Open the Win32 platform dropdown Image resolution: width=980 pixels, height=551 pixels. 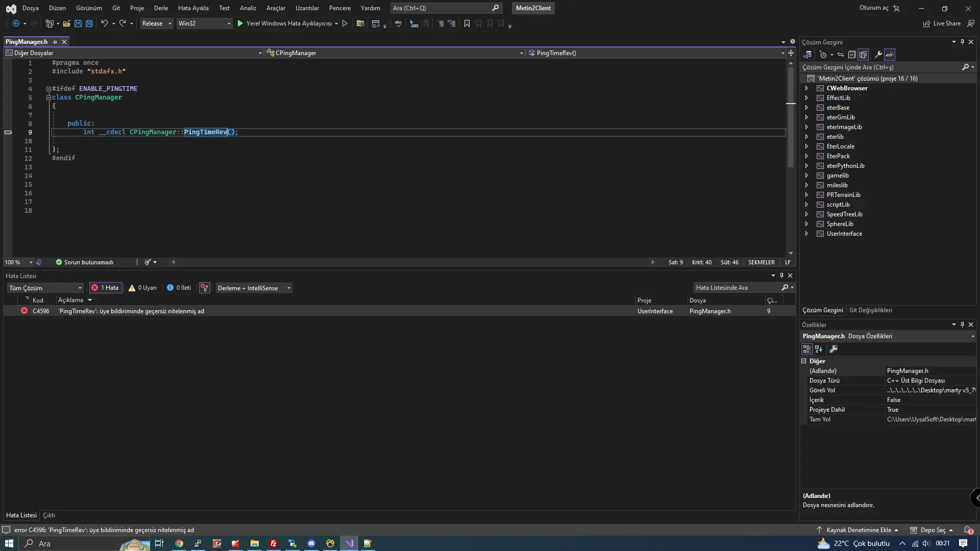(x=204, y=23)
